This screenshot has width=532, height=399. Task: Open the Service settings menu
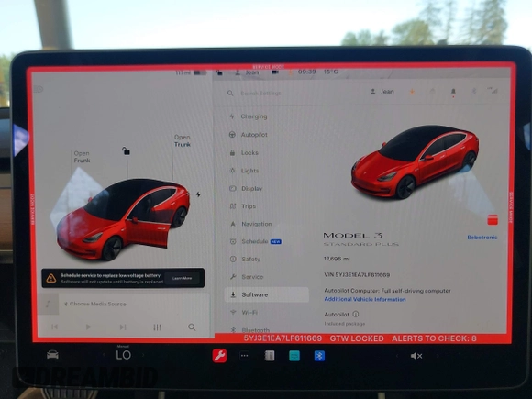[x=247, y=277]
